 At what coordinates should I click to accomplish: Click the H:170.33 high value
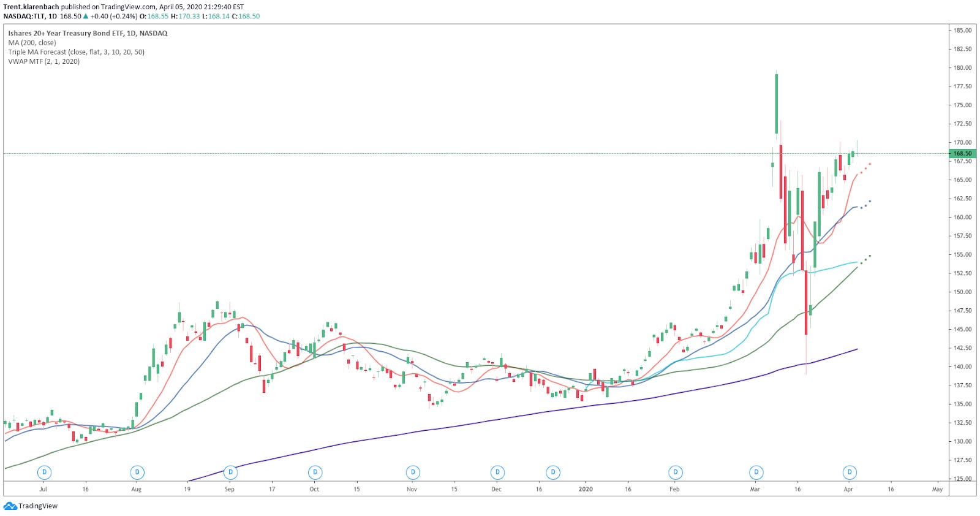coord(186,17)
